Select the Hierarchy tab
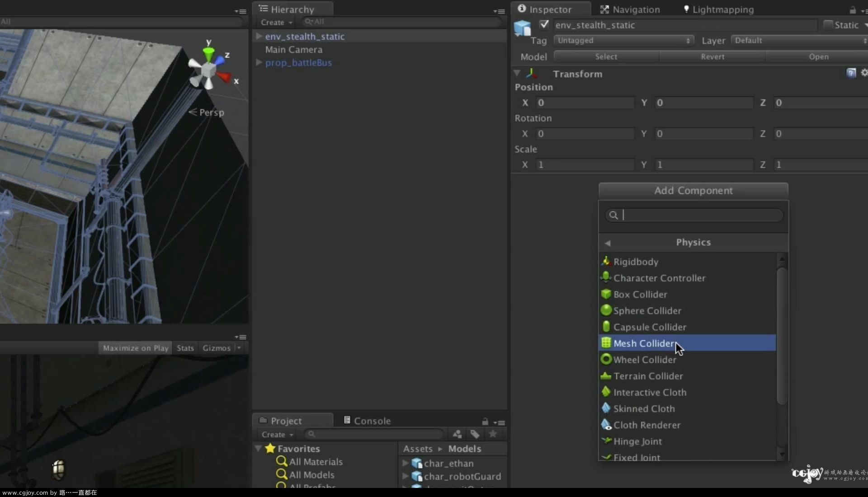This screenshot has height=497, width=868. click(x=293, y=9)
